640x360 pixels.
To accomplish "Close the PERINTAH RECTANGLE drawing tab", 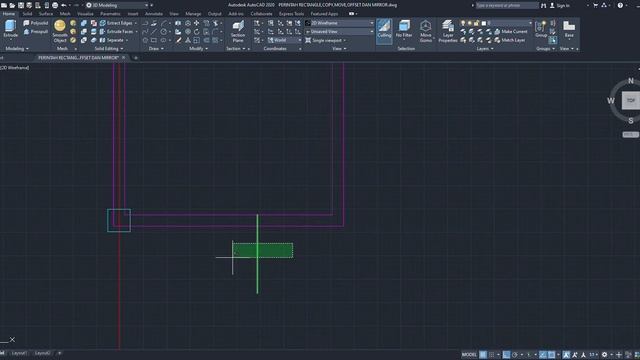I will [124, 58].
